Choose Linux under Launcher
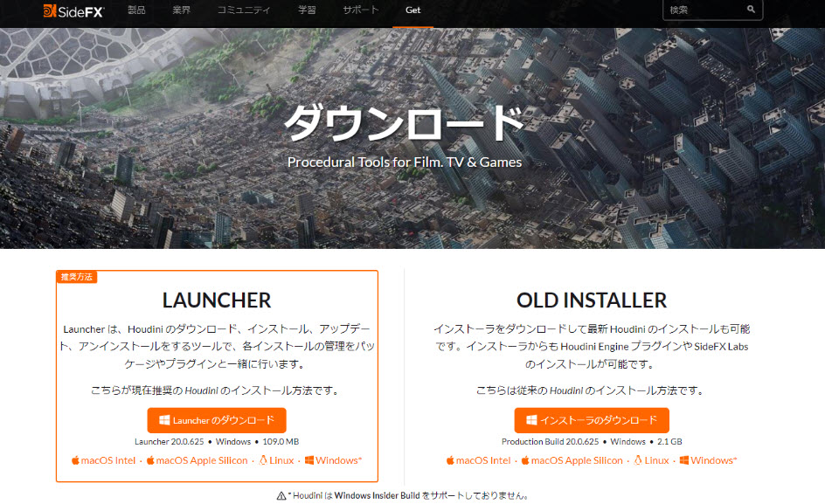Image resolution: width=825 pixels, height=504 pixels. pos(276,460)
